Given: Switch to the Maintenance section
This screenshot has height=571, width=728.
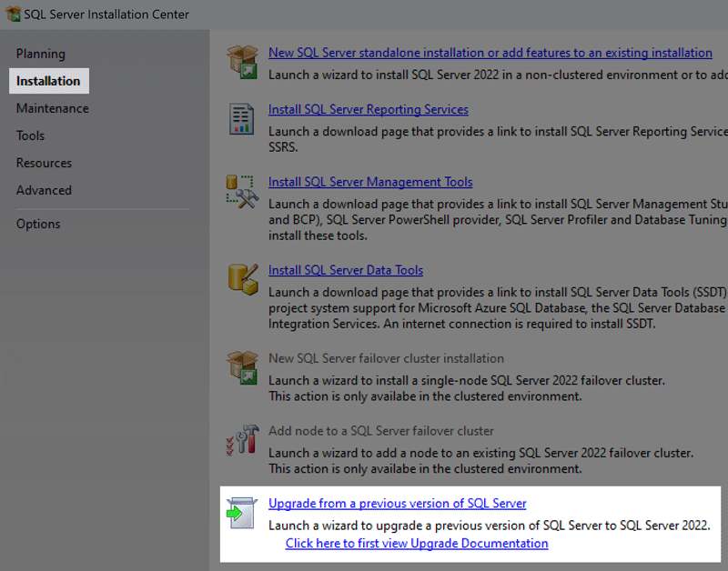Looking at the screenshot, I should (53, 108).
